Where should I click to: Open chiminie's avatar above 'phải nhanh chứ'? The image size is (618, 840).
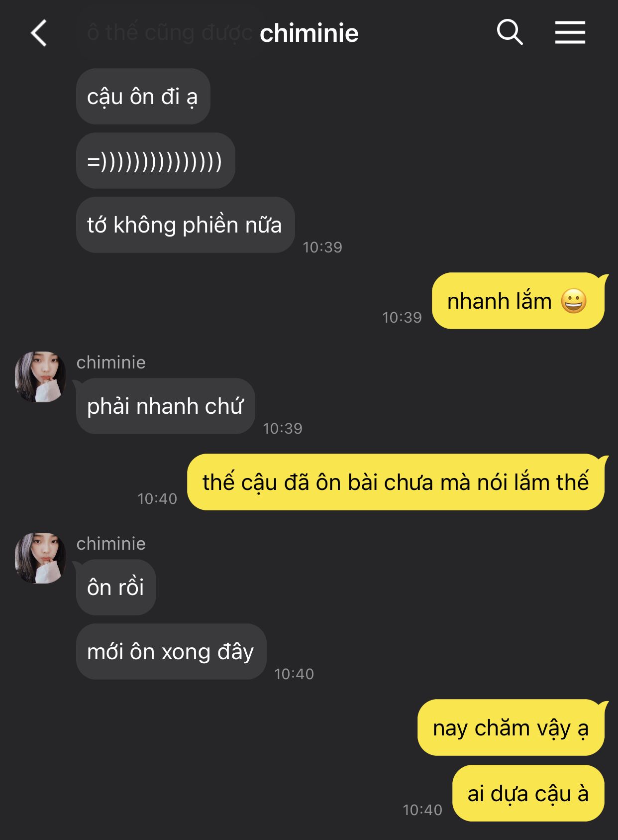[40, 376]
